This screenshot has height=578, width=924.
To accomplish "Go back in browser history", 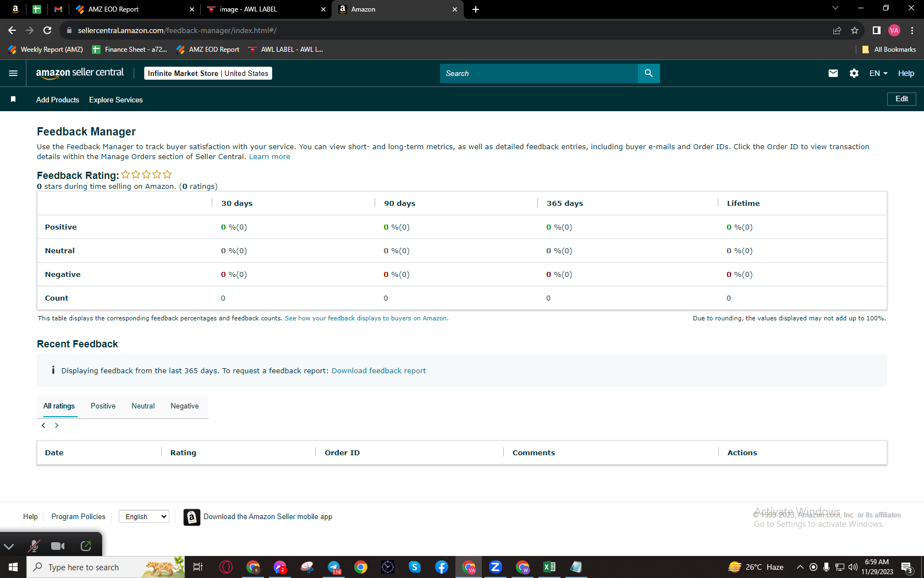I will click(12, 30).
